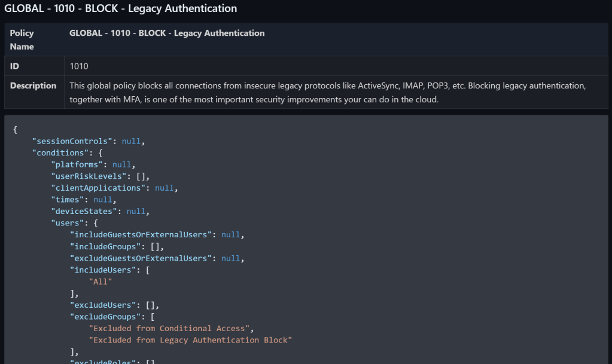Click the "All" string under includeUsers

point(101,282)
